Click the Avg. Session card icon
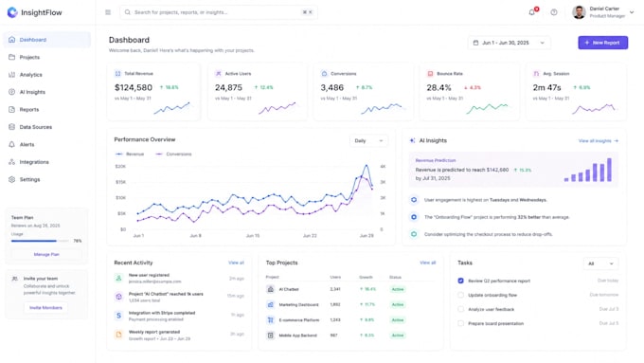 [x=536, y=74]
